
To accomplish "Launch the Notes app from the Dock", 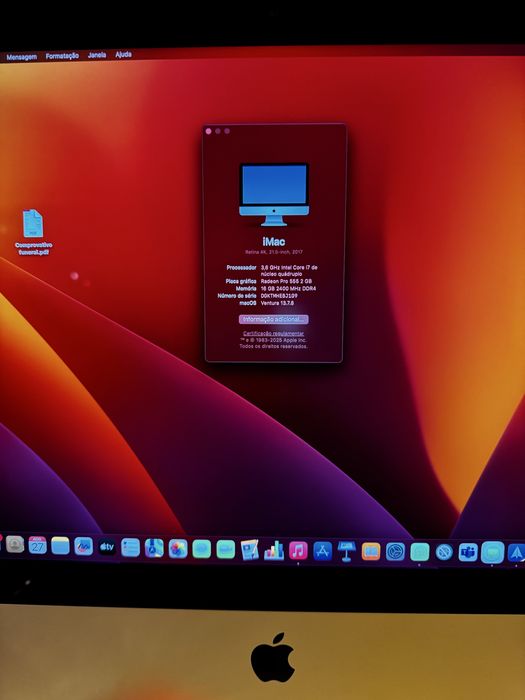I will click(x=60, y=546).
